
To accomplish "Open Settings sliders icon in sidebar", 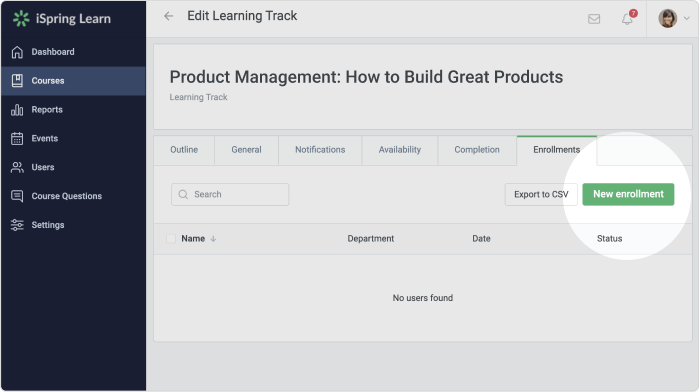I will click(x=17, y=225).
